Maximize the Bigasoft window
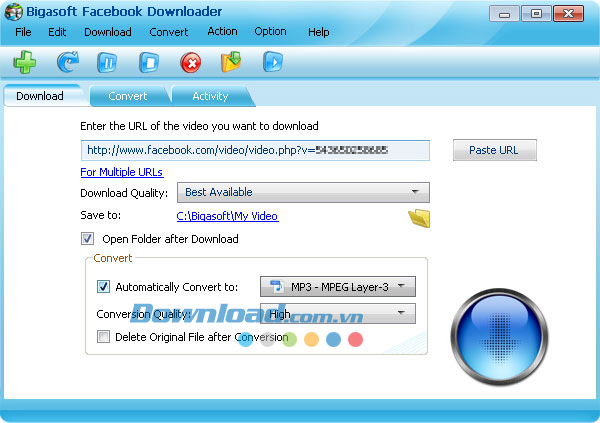Viewport: 600px width, 423px height. (x=536, y=14)
